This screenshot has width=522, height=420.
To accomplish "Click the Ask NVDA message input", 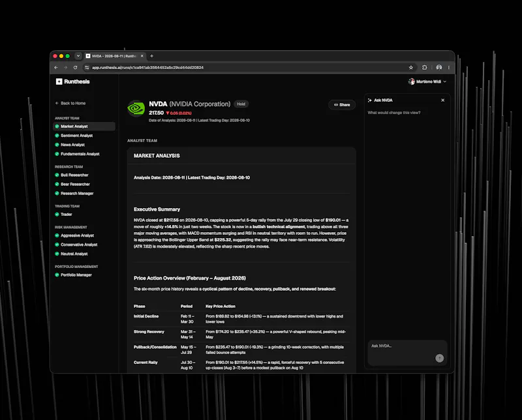I will (407, 353).
